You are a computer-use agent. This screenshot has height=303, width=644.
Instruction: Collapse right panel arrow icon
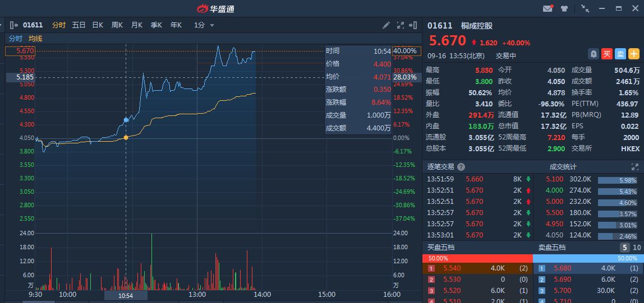(x=413, y=25)
